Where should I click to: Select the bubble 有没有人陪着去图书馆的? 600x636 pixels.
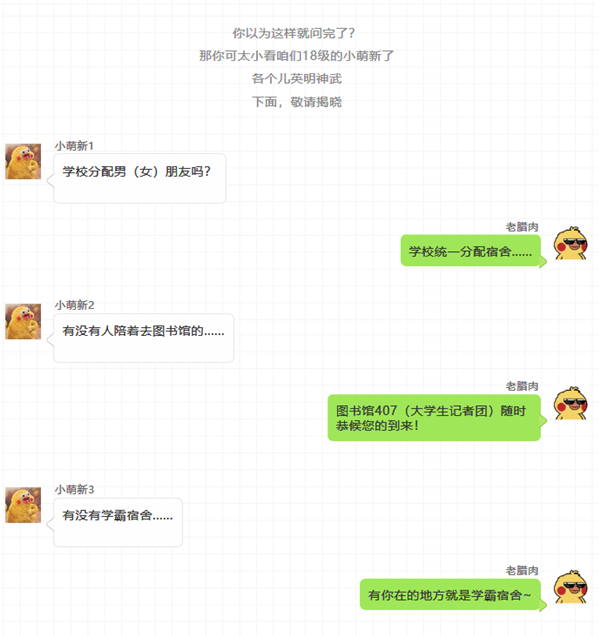tap(144, 338)
